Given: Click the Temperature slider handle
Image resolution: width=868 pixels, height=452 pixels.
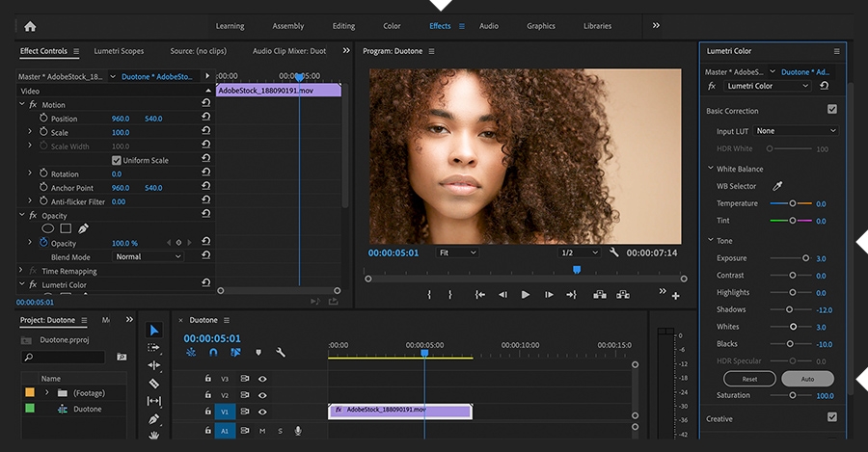Looking at the screenshot, I should click(x=793, y=203).
